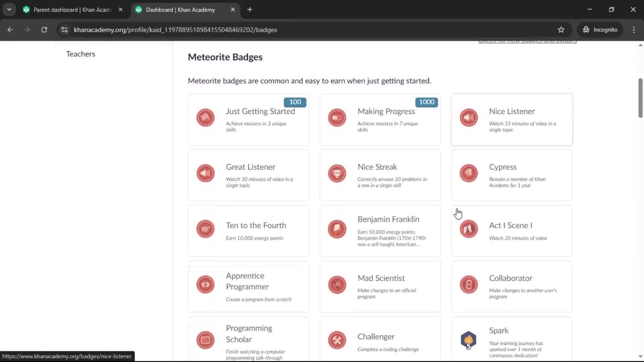
Task: Open the Great Listener badge title
Action: [251, 167]
